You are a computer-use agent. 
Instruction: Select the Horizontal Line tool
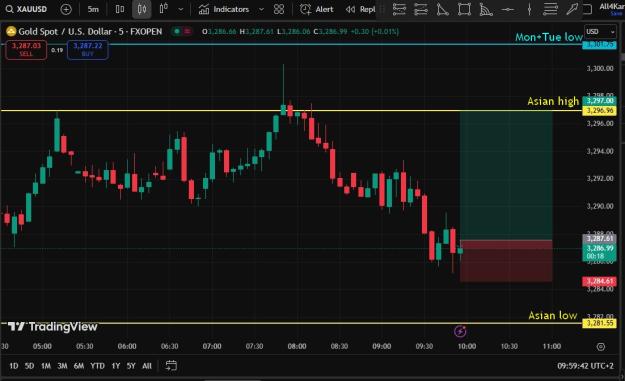click(507, 9)
